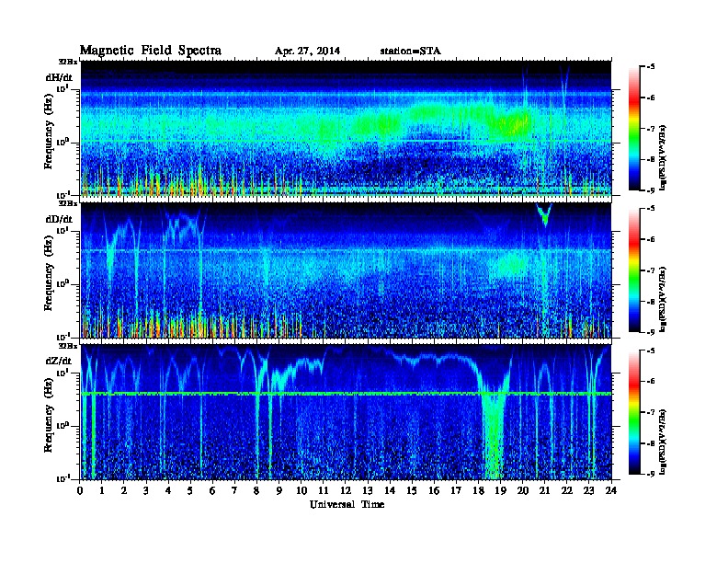728x563 pixels.
Task: Click the "15" hour tick label
Action: coord(412,490)
